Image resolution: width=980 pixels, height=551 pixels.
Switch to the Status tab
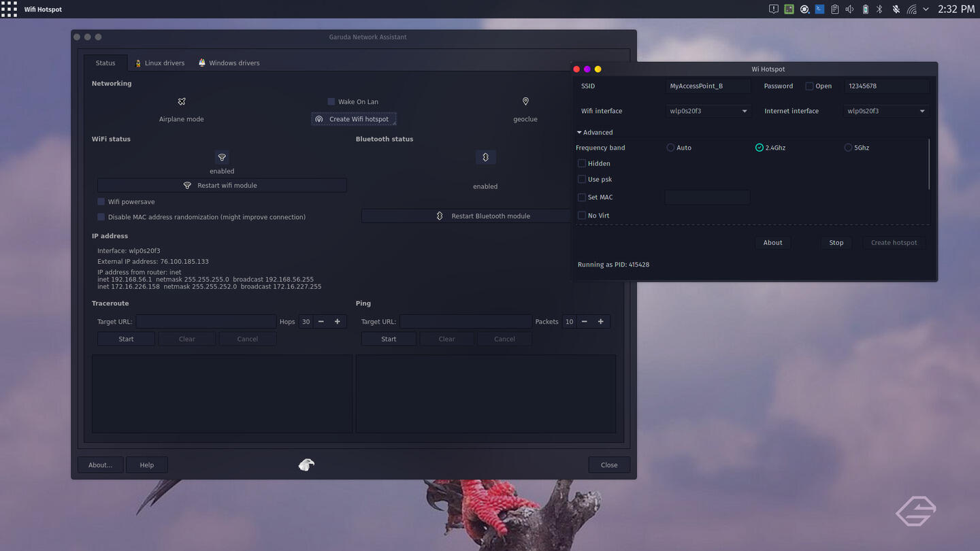pyautogui.click(x=105, y=63)
